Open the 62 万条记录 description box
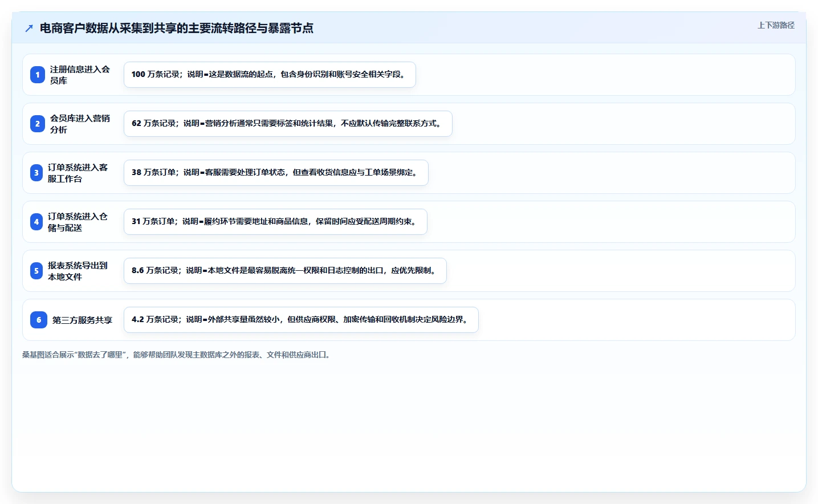 [x=288, y=124]
